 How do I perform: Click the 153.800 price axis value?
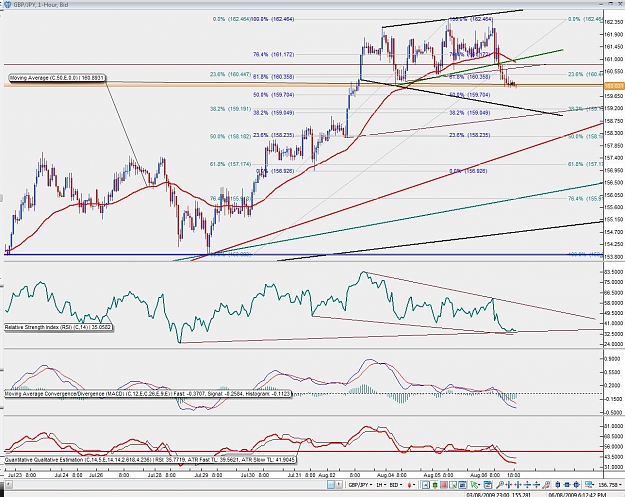pos(614,257)
